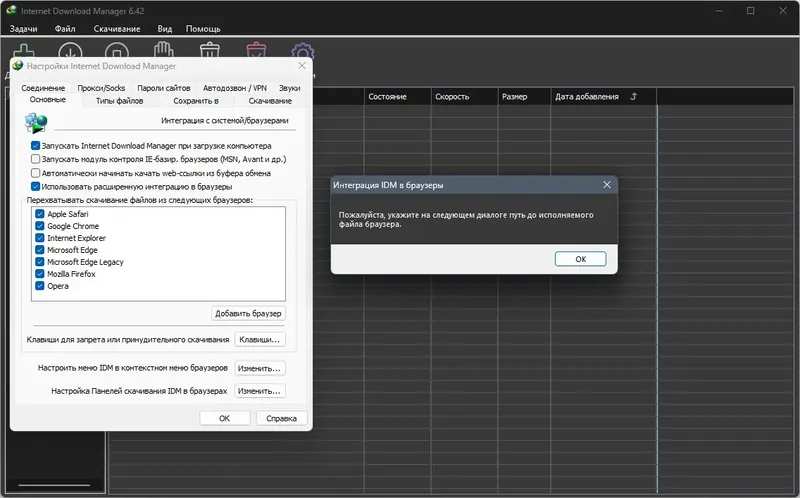
Task: Uncheck the Opera browser
Action: (40, 286)
